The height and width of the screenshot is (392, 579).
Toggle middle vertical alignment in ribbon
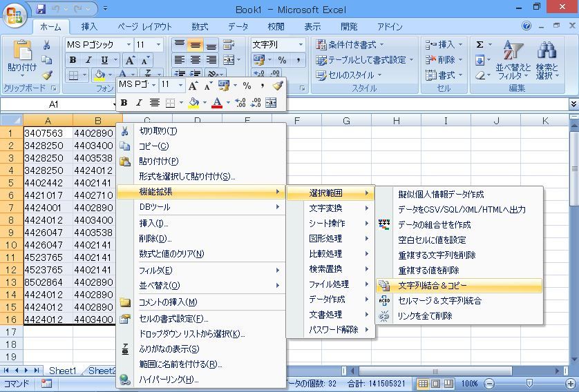click(196, 45)
